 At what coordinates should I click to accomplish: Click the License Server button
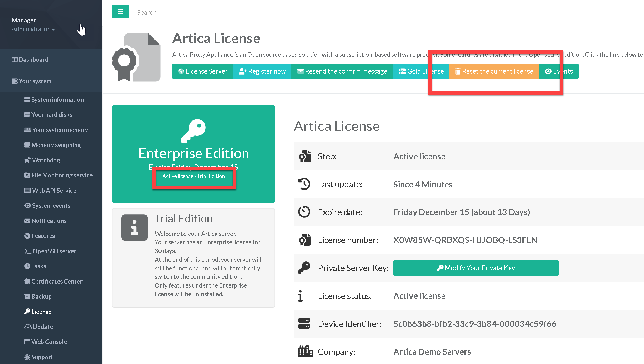point(202,71)
